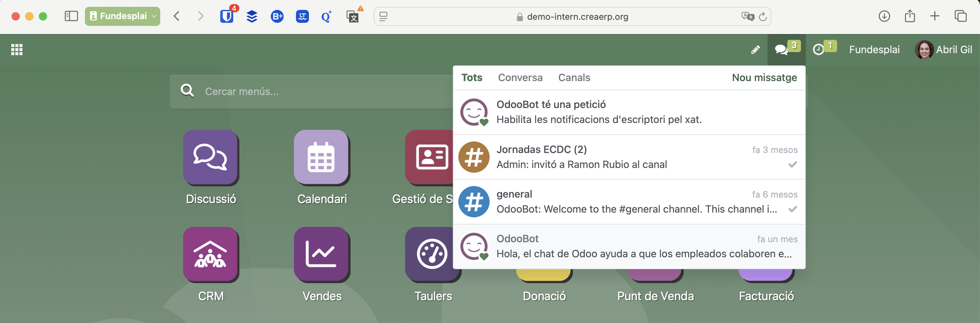Launch the CRM app icon
980x323 pixels.
pyautogui.click(x=210, y=254)
